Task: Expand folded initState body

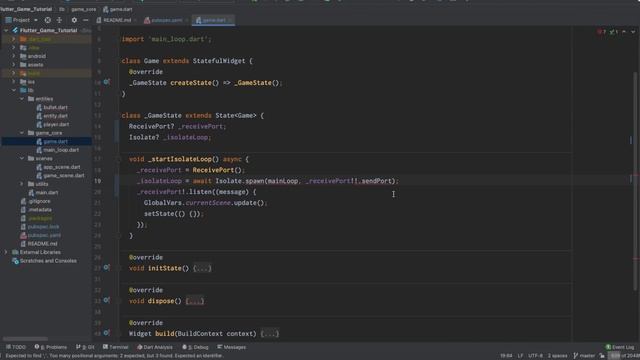Action: (x=202, y=269)
